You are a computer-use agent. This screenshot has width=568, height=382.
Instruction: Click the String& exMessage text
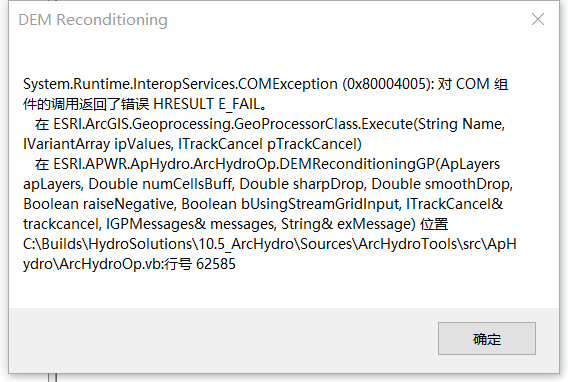coord(348,224)
